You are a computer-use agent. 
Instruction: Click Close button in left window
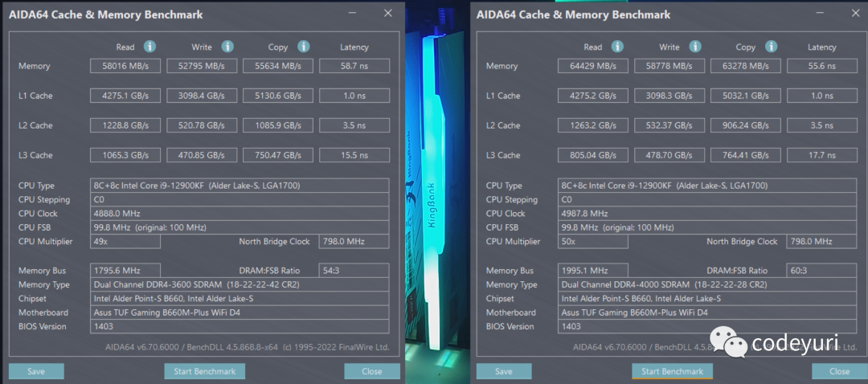[x=372, y=371]
